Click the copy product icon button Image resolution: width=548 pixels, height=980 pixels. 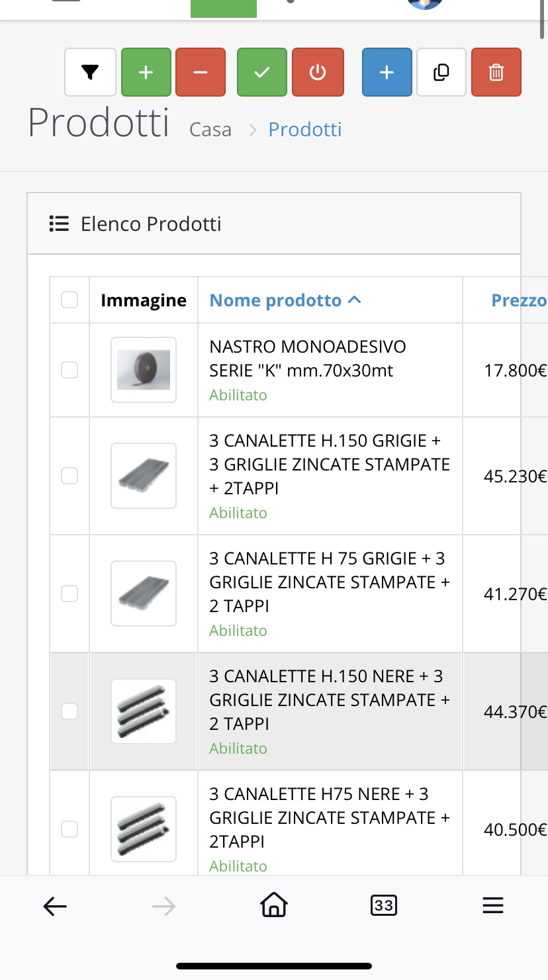click(x=441, y=72)
